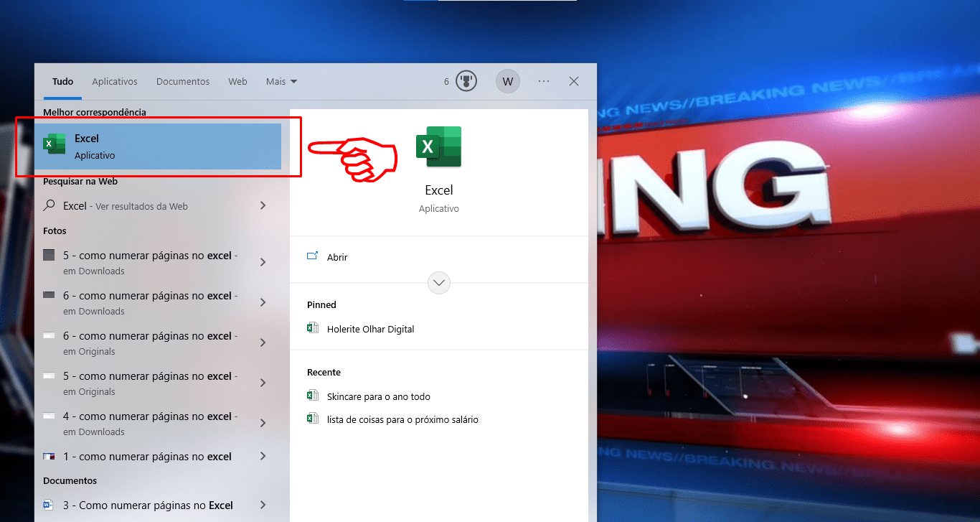Open the W user account avatar
This screenshot has height=522, width=980.
pos(508,81)
